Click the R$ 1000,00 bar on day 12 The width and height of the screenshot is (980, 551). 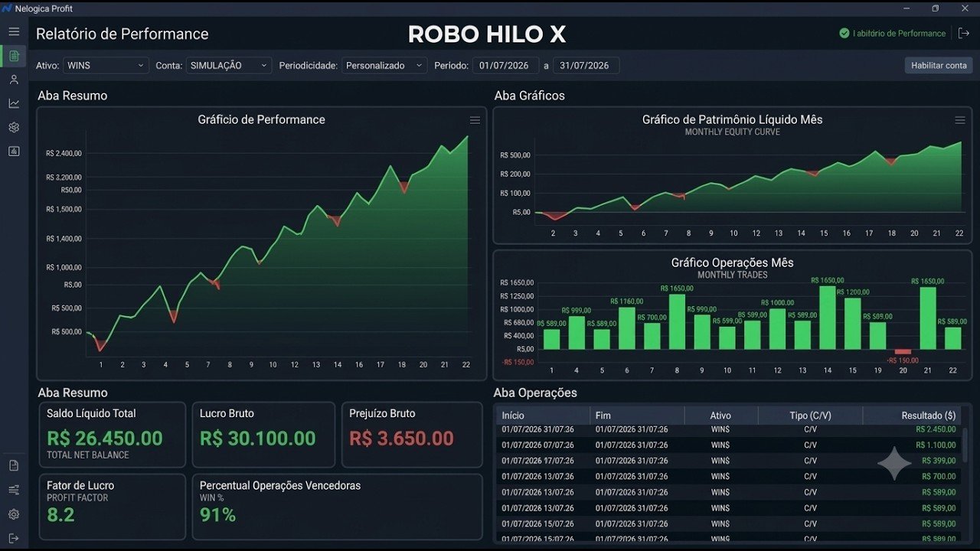pos(777,329)
